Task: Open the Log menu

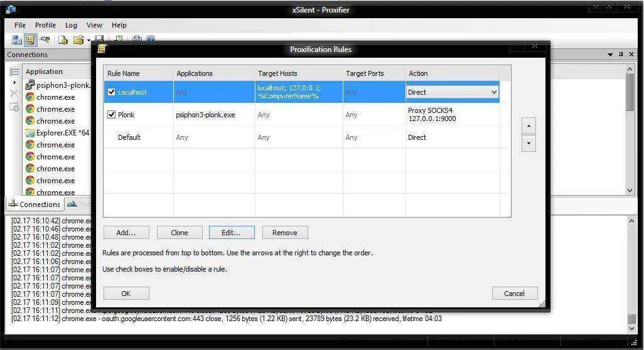Action: click(71, 25)
